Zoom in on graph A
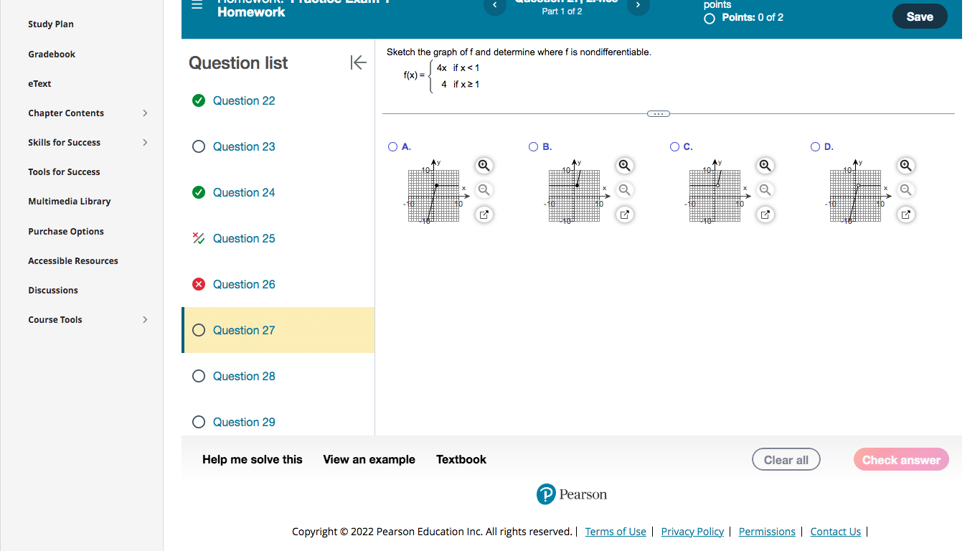The width and height of the screenshot is (980, 551). pyautogui.click(x=484, y=166)
